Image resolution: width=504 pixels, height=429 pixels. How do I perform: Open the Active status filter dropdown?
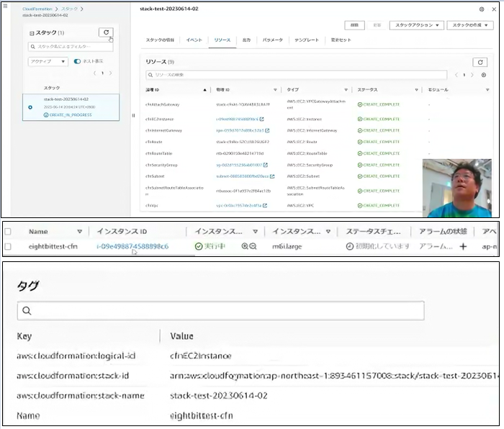48,61
